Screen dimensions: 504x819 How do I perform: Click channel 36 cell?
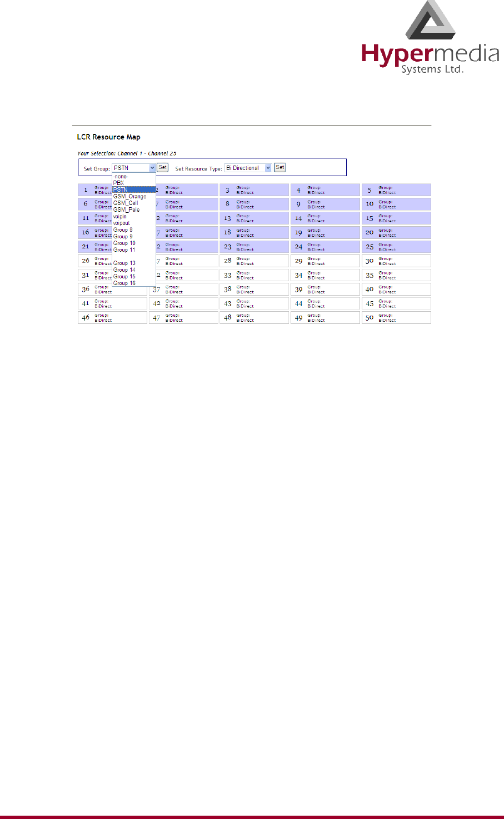tap(112, 289)
